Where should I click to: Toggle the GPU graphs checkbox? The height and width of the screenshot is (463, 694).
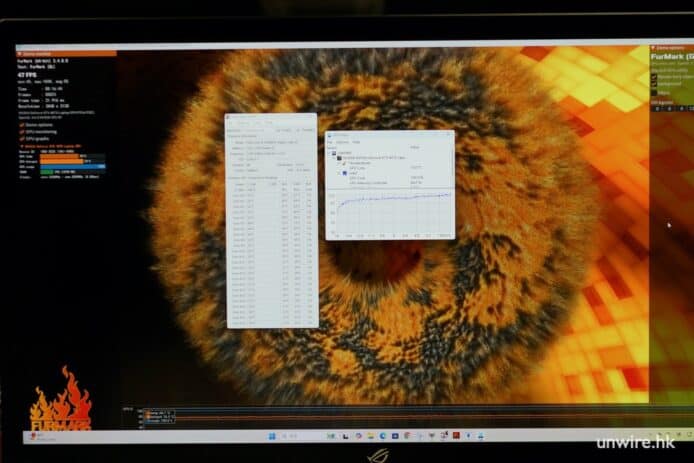click(x=22, y=139)
